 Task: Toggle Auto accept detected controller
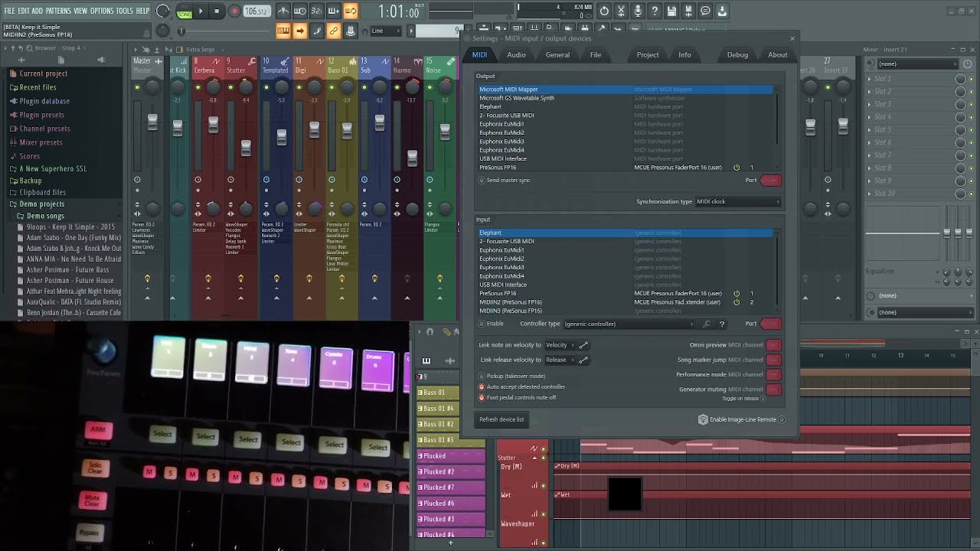(522, 386)
